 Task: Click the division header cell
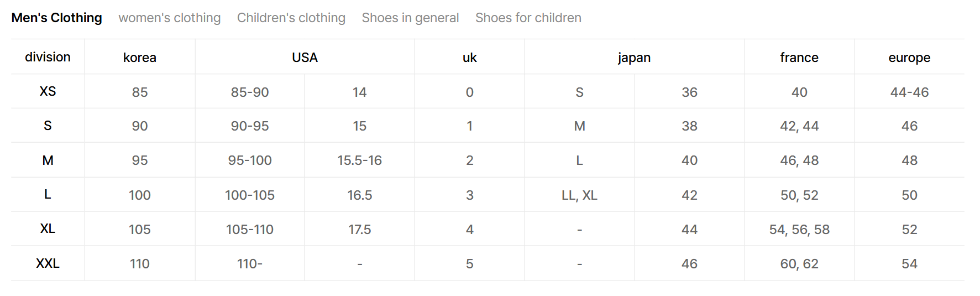tap(48, 57)
